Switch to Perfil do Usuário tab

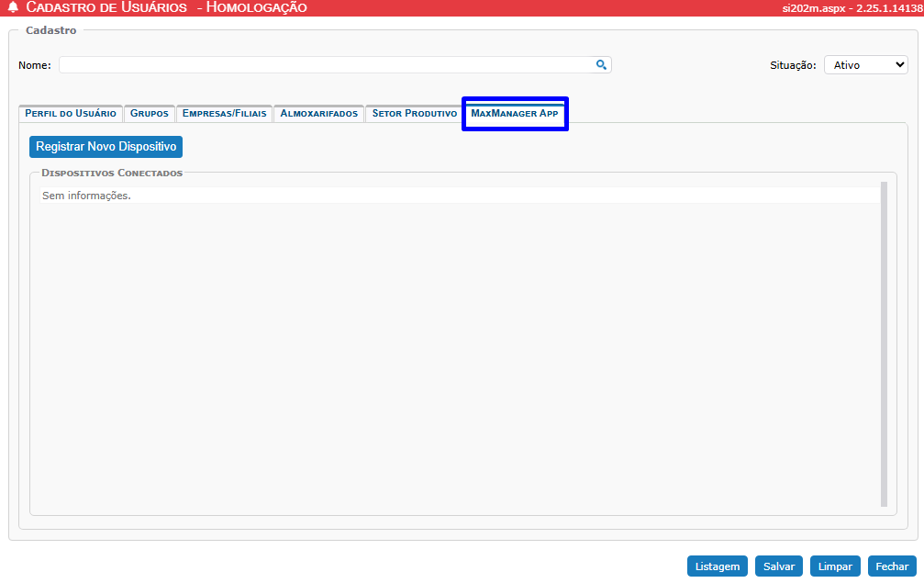click(x=71, y=114)
